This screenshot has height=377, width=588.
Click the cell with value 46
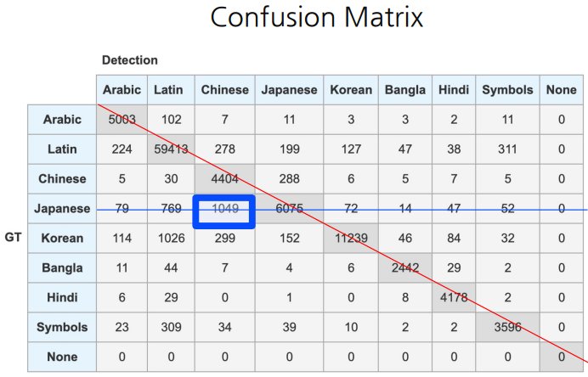click(x=405, y=238)
